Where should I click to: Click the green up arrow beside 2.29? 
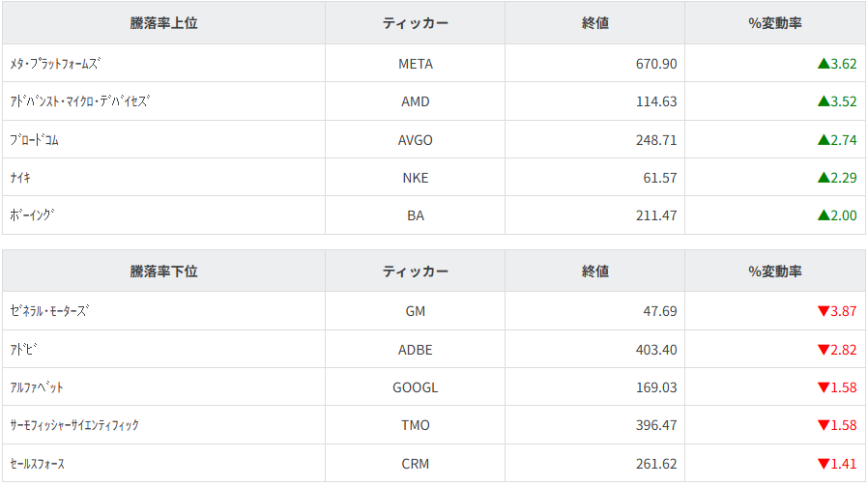[824, 178]
